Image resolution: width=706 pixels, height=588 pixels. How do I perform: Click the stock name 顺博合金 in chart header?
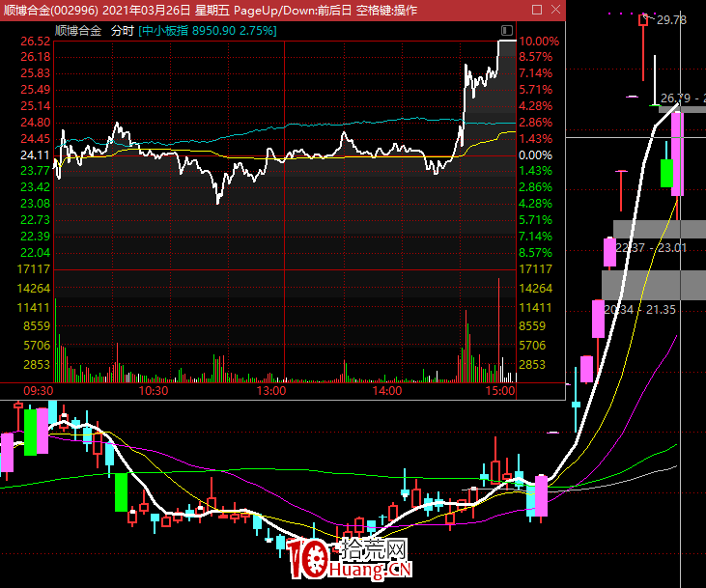(x=78, y=31)
